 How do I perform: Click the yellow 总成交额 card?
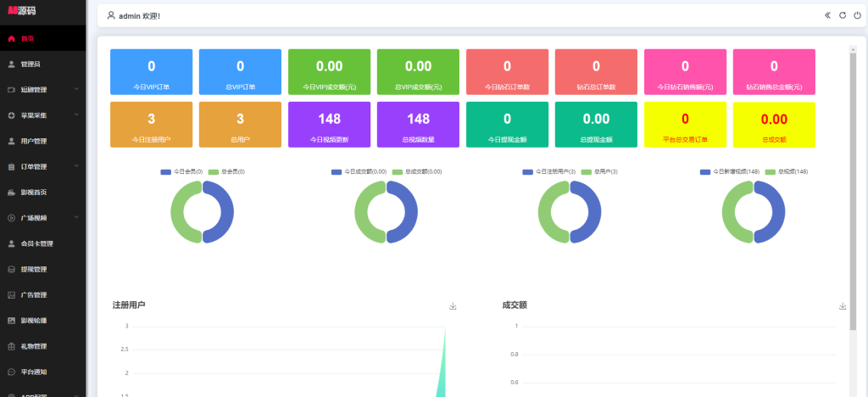tap(774, 125)
